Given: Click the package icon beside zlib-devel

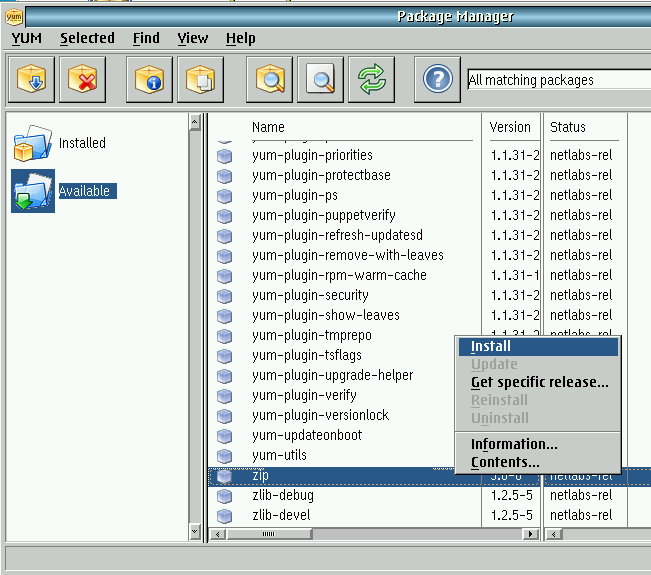Looking at the screenshot, I should [225, 516].
